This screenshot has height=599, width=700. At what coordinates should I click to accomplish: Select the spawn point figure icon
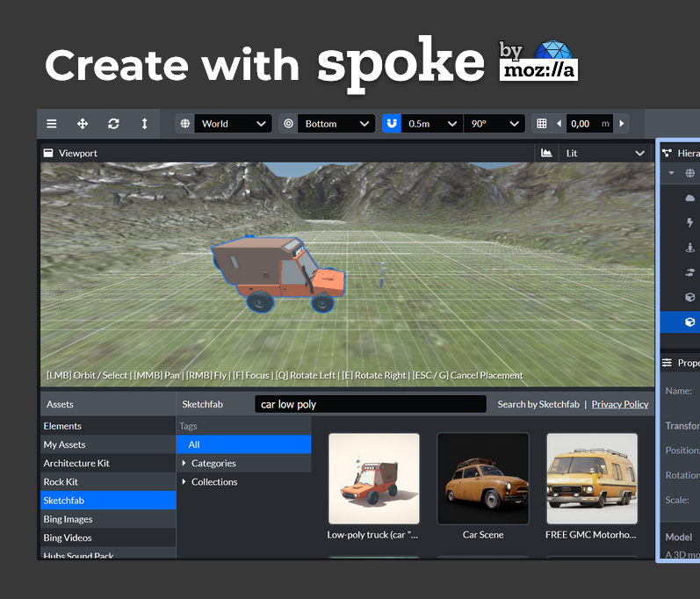pyautogui.click(x=690, y=248)
